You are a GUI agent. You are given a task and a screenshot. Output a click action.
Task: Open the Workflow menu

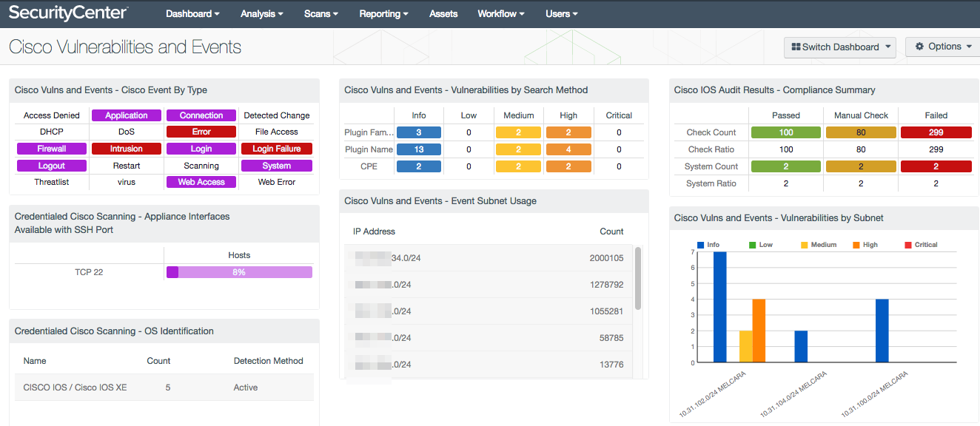[501, 13]
